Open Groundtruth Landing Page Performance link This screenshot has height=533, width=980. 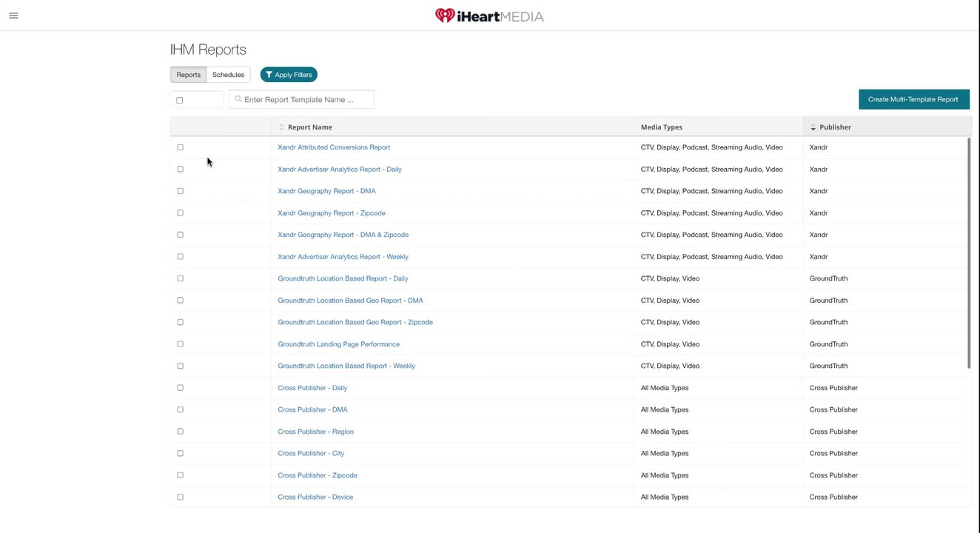pyautogui.click(x=338, y=344)
